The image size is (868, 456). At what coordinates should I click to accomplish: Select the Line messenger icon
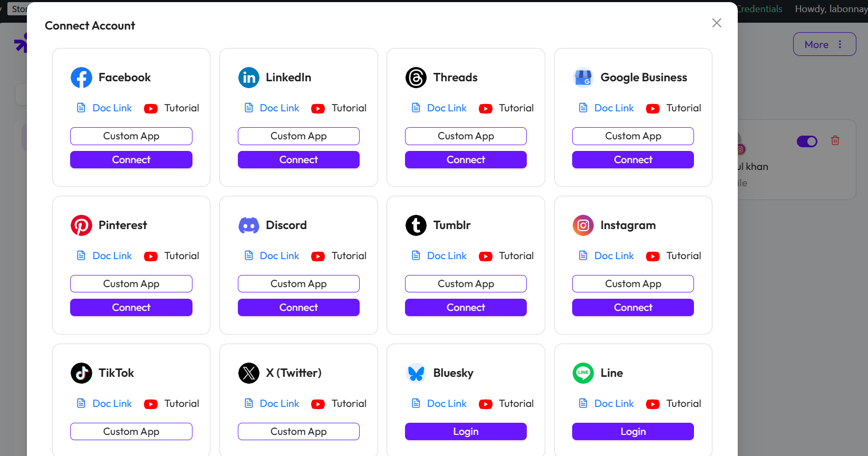583,373
